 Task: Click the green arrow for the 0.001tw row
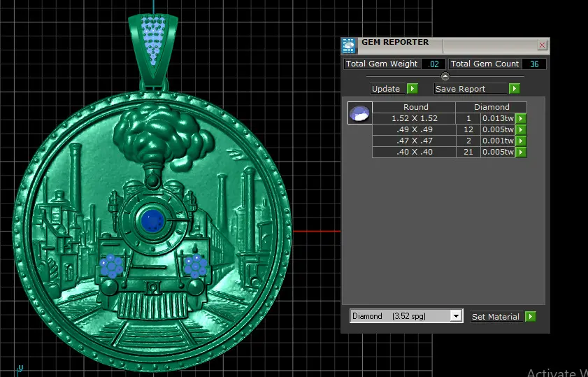pyautogui.click(x=521, y=141)
